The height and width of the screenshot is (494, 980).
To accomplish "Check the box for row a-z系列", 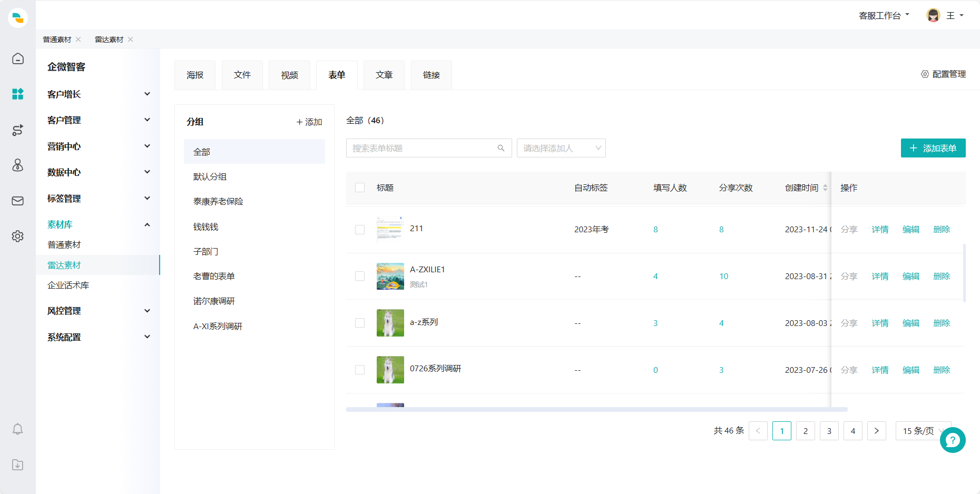I will click(x=360, y=323).
